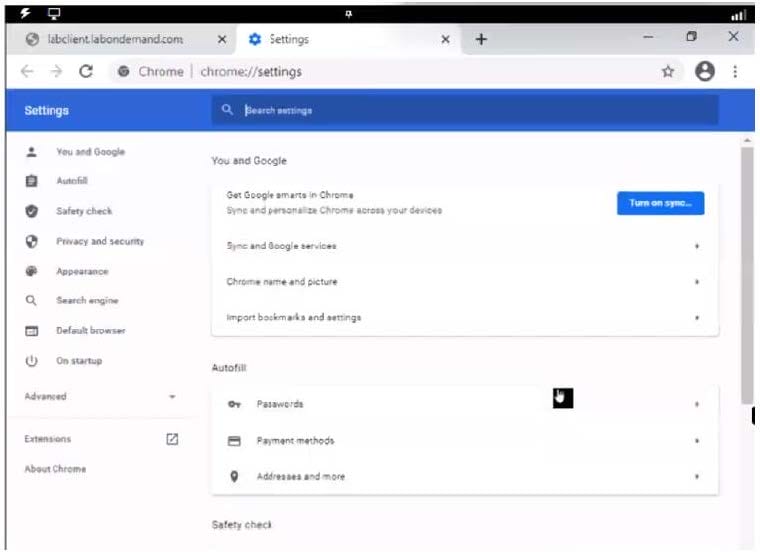Click the external link icon beside Extensions
760x552 pixels.
point(172,439)
